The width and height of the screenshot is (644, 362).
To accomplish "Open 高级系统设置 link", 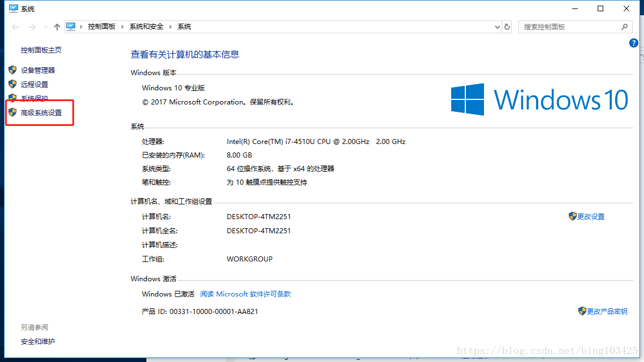I will click(41, 113).
